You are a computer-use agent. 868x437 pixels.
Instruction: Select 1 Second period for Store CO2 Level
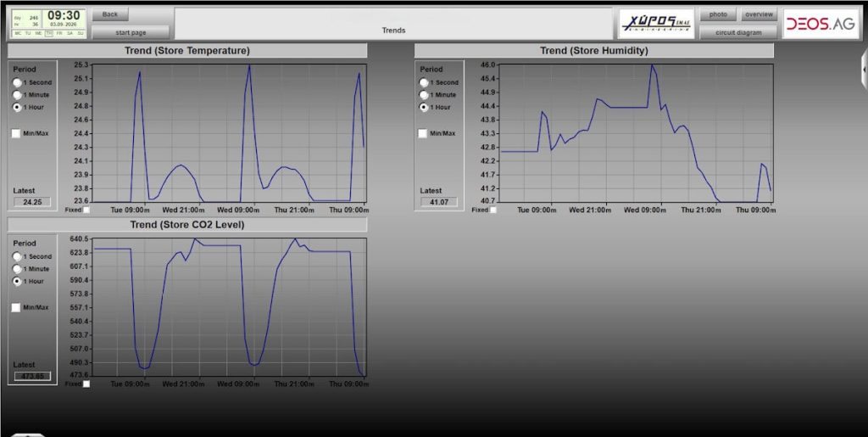click(x=18, y=256)
